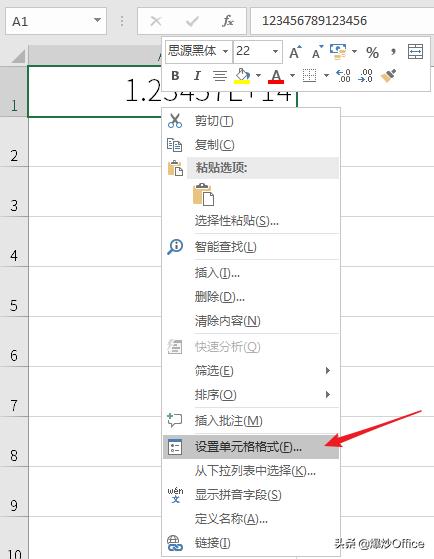This screenshot has width=434, height=559.
Task: Select 设置单元格格式(F)... menu item
Action: point(251,447)
